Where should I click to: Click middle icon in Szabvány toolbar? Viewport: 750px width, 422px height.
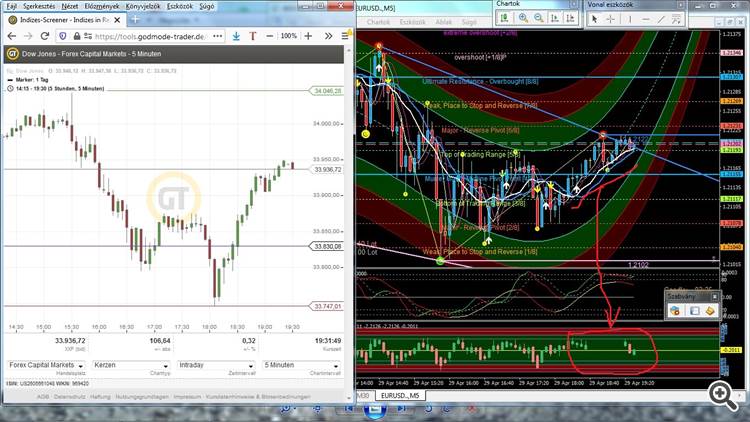click(694, 311)
